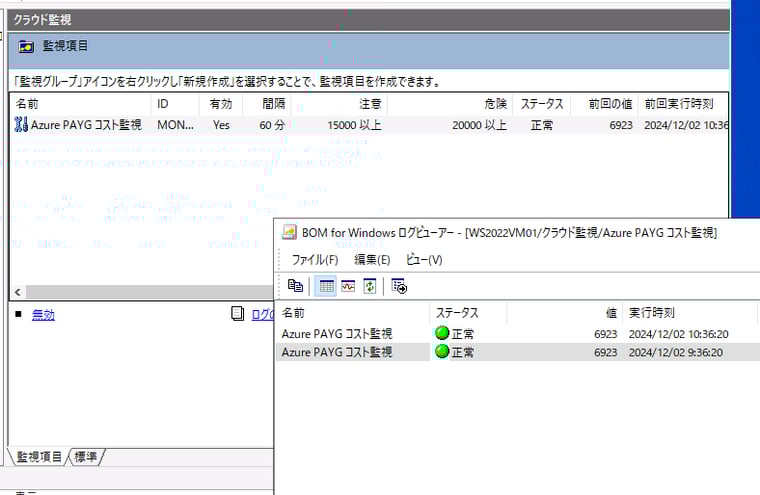Sort by ID column header
The width and height of the screenshot is (760, 495).
(x=175, y=104)
